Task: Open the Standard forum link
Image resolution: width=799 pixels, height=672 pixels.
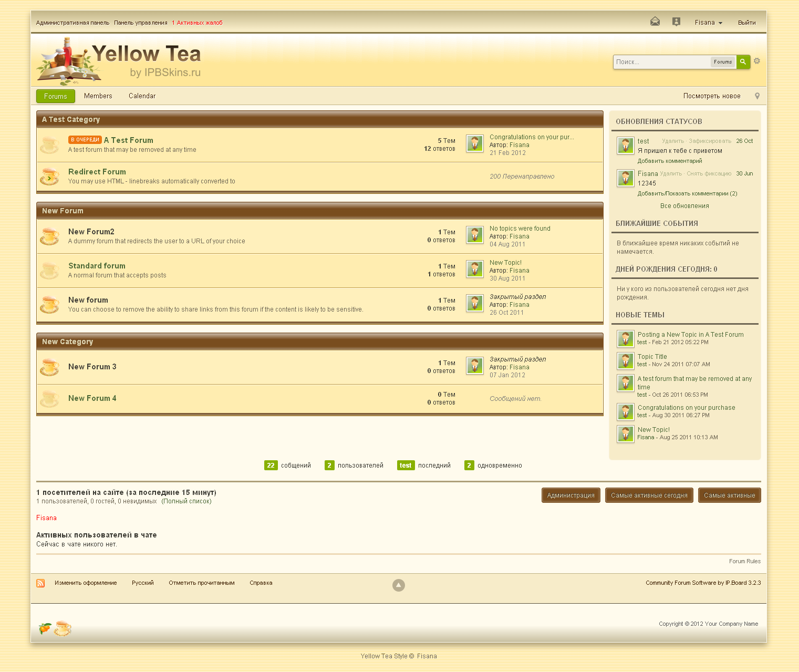Action: [x=97, y=266]
